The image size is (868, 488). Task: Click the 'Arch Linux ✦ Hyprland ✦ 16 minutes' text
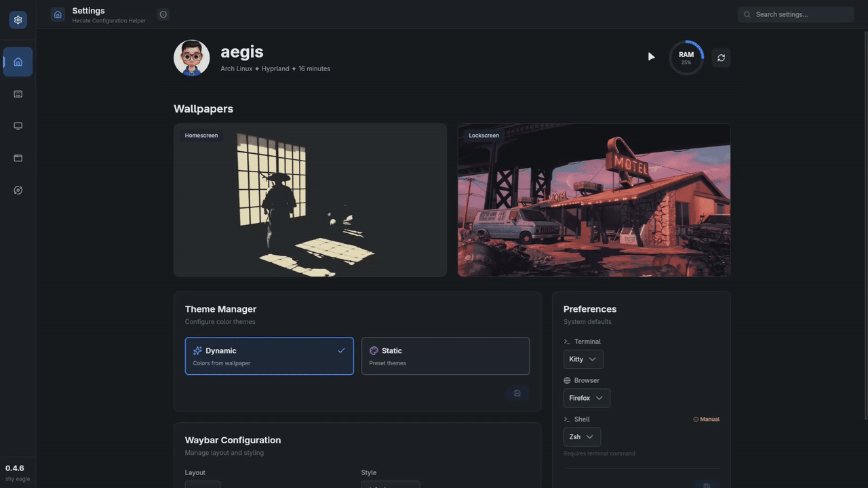click(275, 68)
